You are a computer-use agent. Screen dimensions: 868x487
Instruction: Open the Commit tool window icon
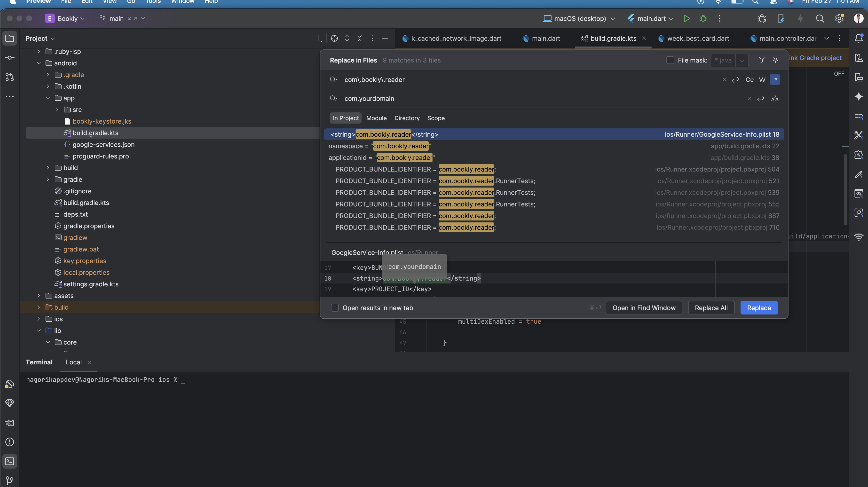pos(10,58)
